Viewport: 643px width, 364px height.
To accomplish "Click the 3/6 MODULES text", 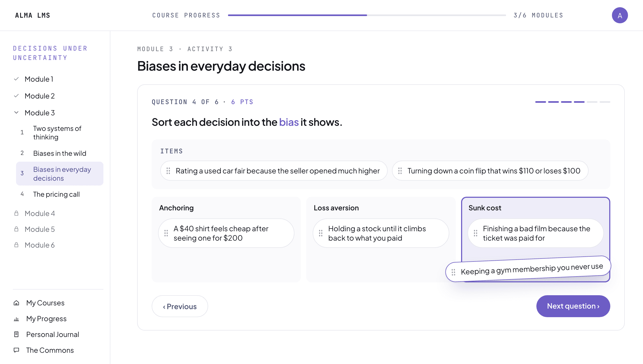I will point(538,15).
